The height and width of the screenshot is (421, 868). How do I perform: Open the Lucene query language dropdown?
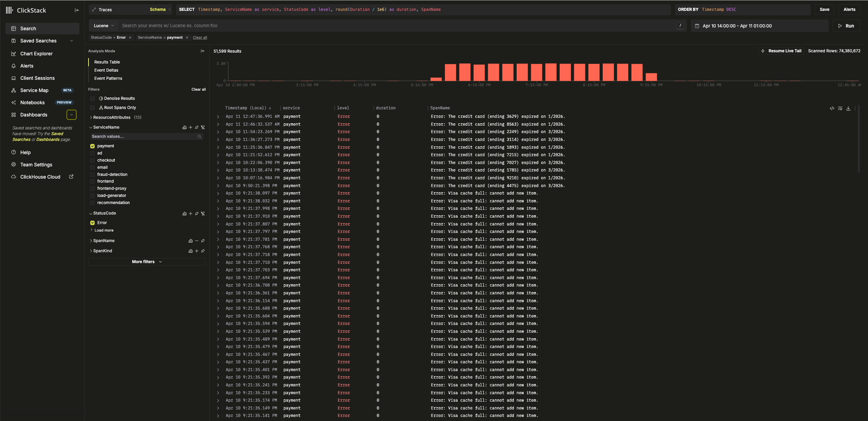tap(104, 26)
